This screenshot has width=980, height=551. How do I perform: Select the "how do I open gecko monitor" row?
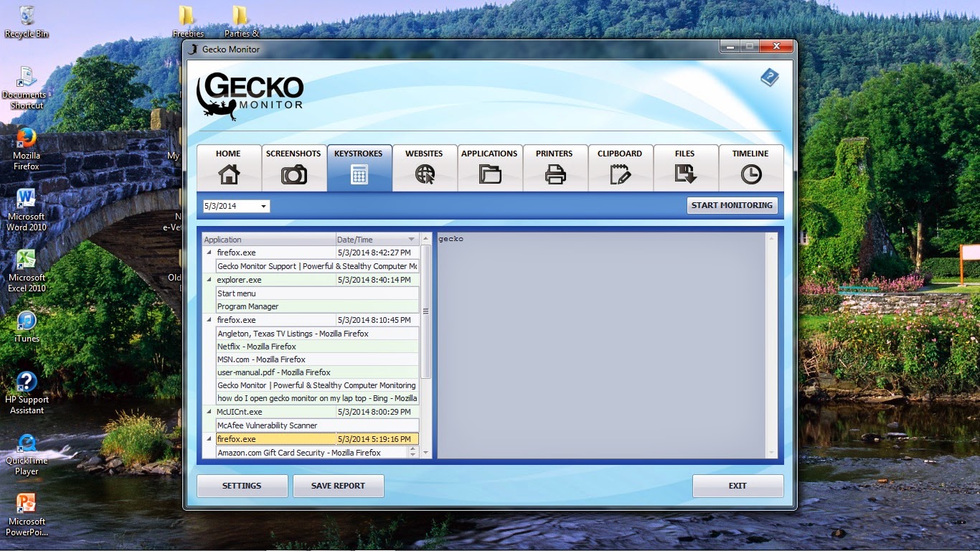[317, 398]
